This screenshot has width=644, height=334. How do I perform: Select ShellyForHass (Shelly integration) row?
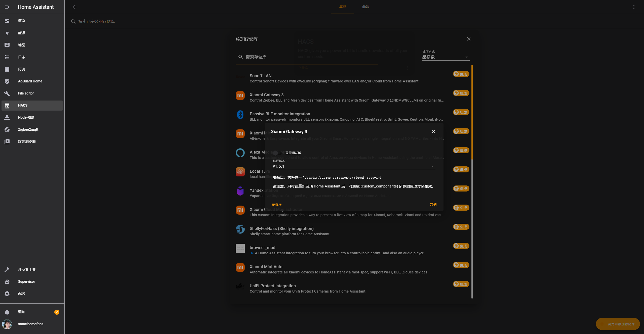click(x=352, y=231)
